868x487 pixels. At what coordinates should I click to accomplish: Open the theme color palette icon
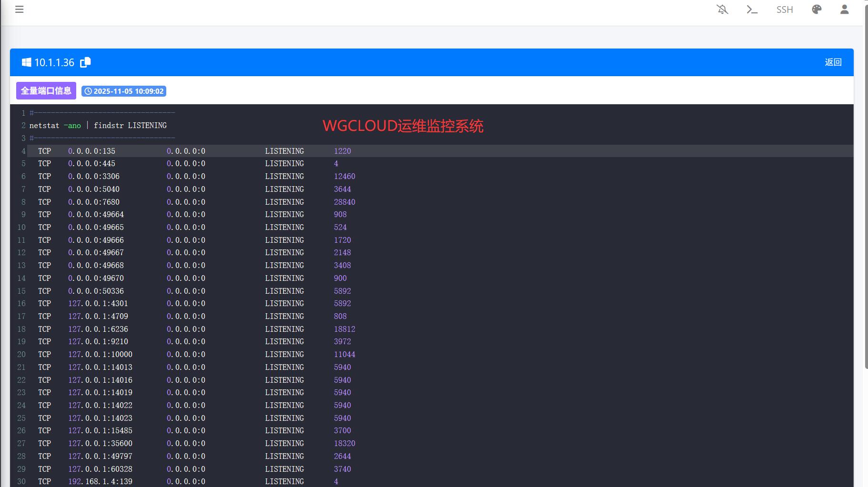click(x=817, y=10)
